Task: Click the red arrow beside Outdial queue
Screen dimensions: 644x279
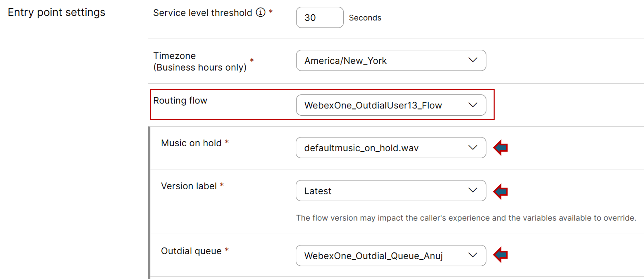Action: point(500,255)
